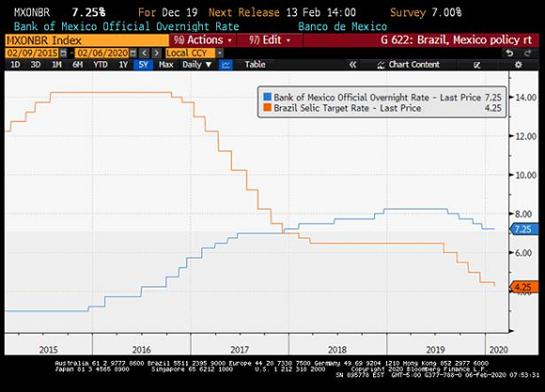Viewport: 545px width, 392px height.
Task: Click the orange 4.25 price tag
Action: (523, 288)
